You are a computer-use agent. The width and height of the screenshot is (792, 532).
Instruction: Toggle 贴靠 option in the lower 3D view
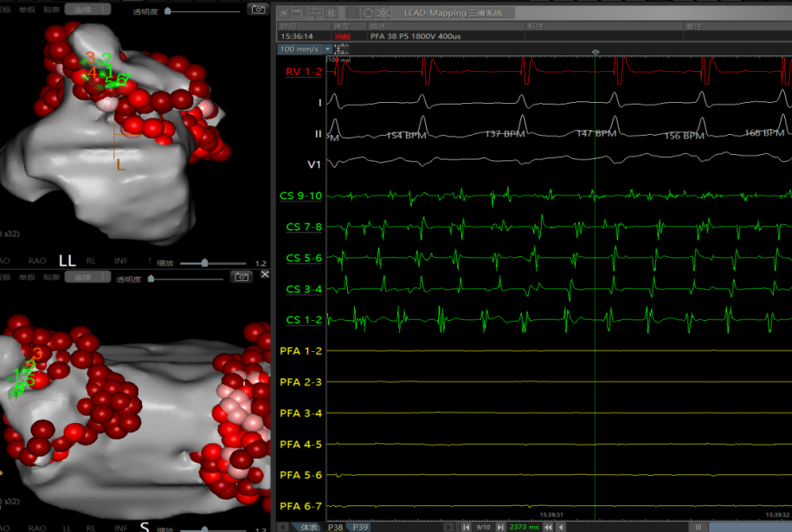click(x=52, y=277)
